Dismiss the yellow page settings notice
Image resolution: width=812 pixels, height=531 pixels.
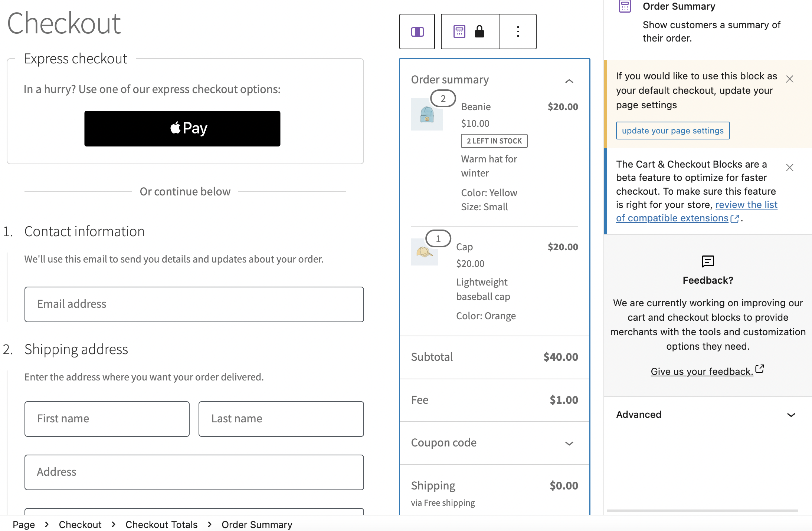coord(790,79)
